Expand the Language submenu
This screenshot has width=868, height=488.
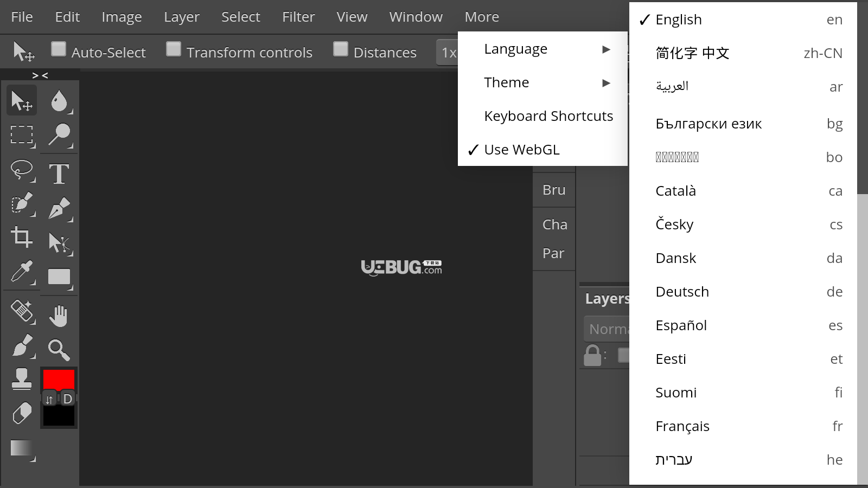click(542, 49)
